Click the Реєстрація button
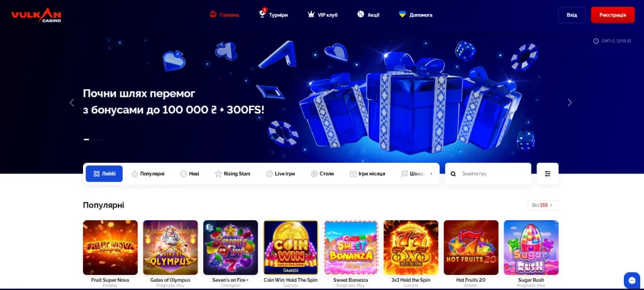Viewport: 644px width, 290px height. (613, 15)
